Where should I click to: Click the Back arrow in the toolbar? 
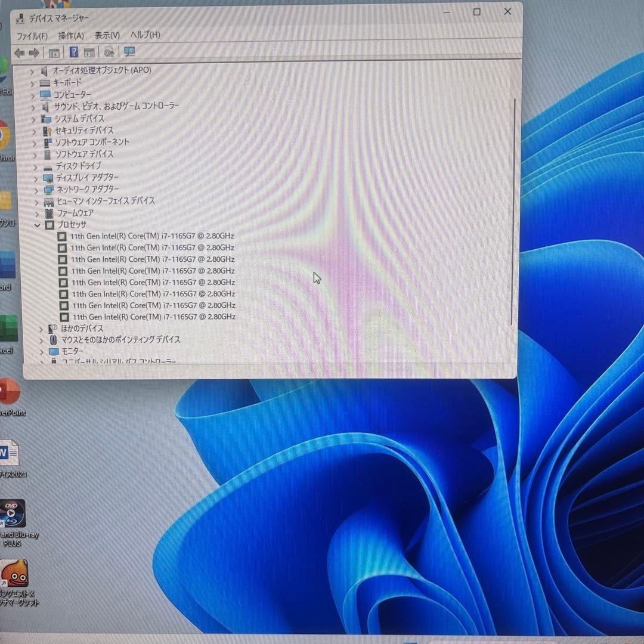pyautogui.click(x=20, y=53)
